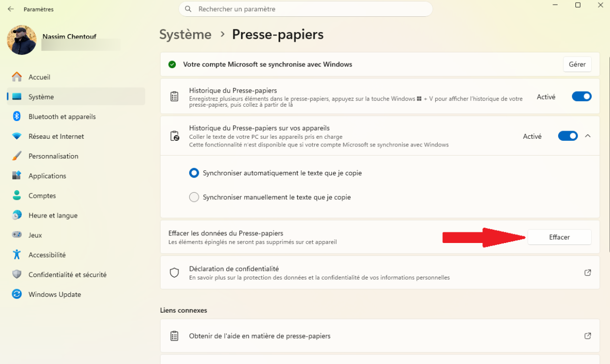Focus the Rechercher un paramètre field

click(306, 9)
